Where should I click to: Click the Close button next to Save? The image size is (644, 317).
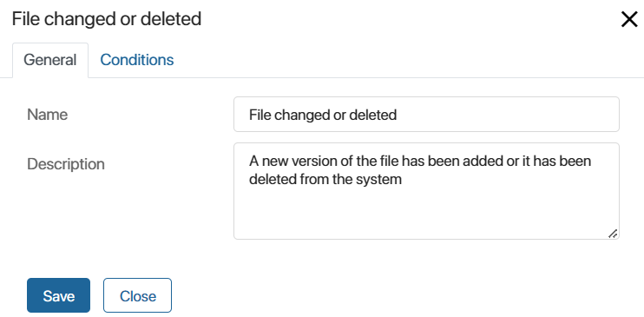138,295
